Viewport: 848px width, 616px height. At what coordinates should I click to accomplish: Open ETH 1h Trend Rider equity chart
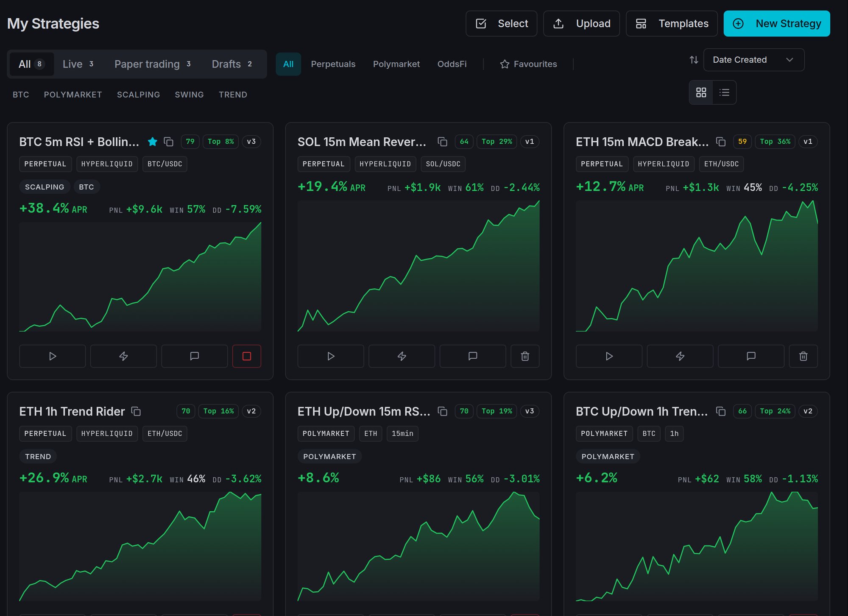click(140, 546)
